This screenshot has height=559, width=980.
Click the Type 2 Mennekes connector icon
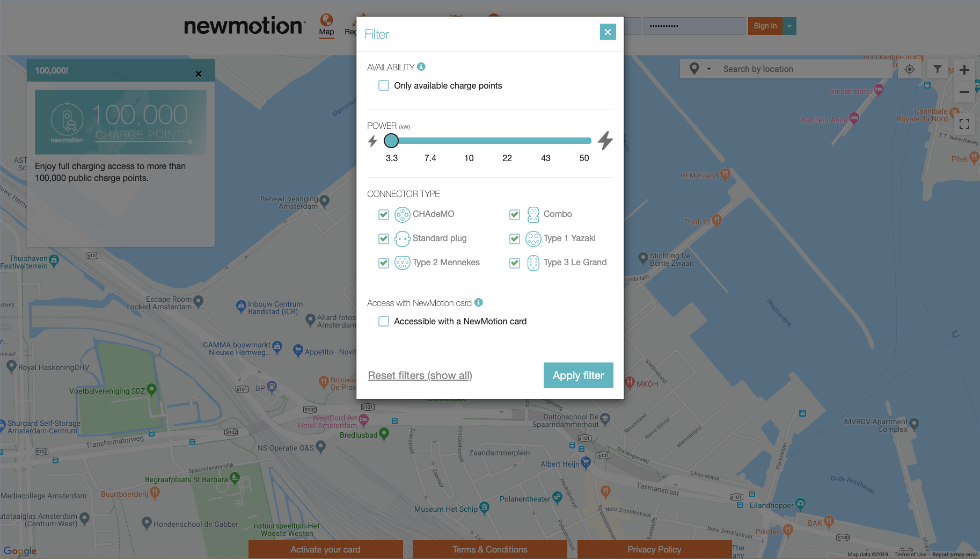coord(403,263)
